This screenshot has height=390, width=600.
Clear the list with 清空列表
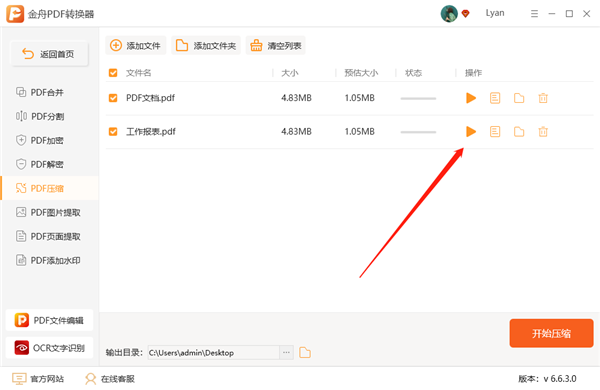click(276, 46)
